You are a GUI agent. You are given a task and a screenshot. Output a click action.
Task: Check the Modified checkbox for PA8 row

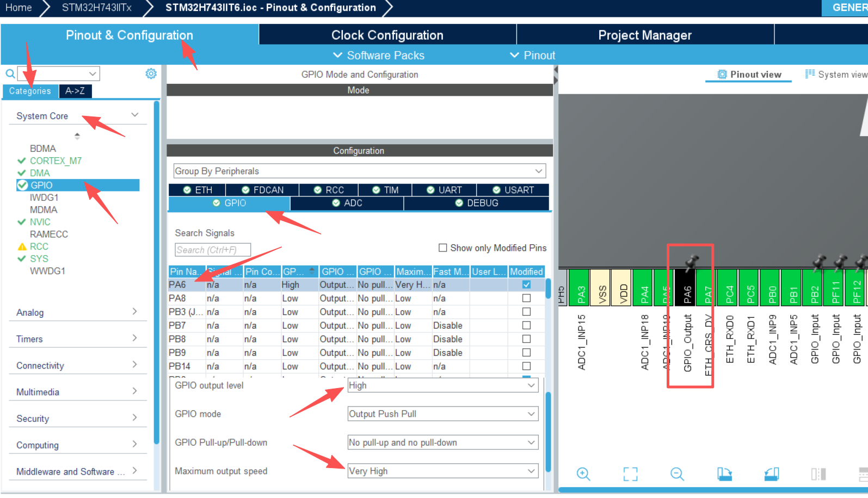click(526, 298)
